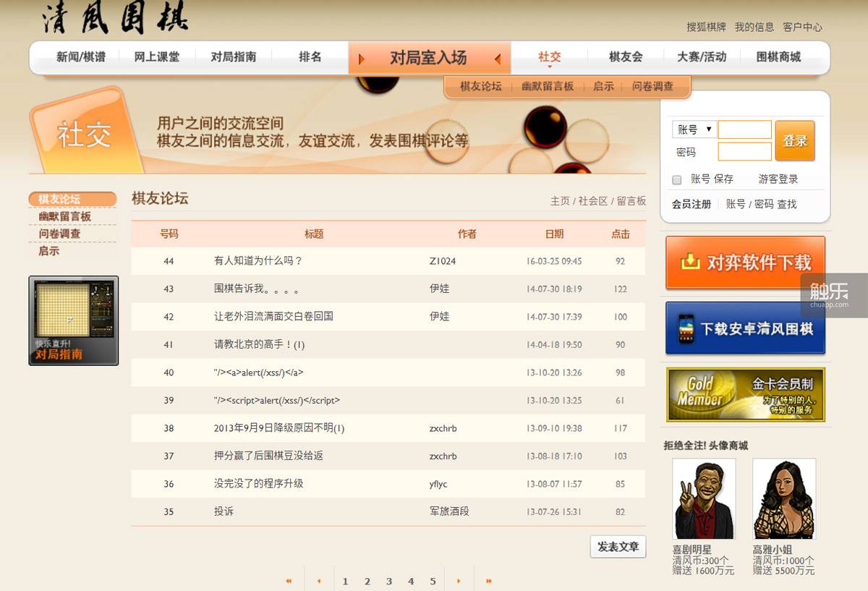
Task: Focus the account name input field
Action: (x=745, y=129)
